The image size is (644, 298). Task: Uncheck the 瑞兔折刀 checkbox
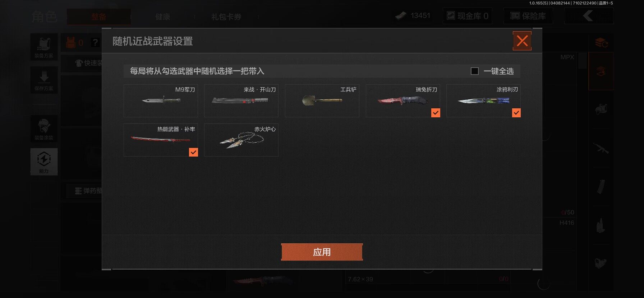(436, 113)
